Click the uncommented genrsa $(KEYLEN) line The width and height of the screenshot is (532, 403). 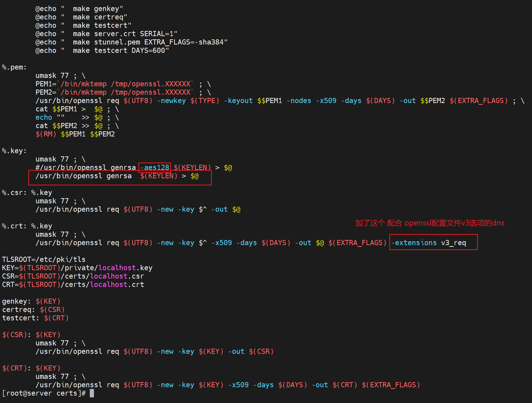(x=117, y=176)
